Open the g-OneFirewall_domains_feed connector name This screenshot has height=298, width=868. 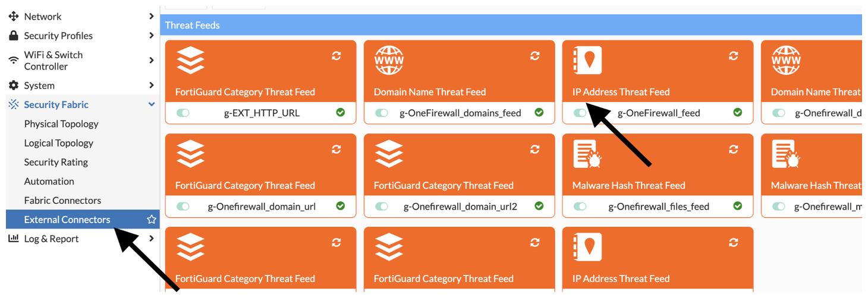tap(460, 113)
